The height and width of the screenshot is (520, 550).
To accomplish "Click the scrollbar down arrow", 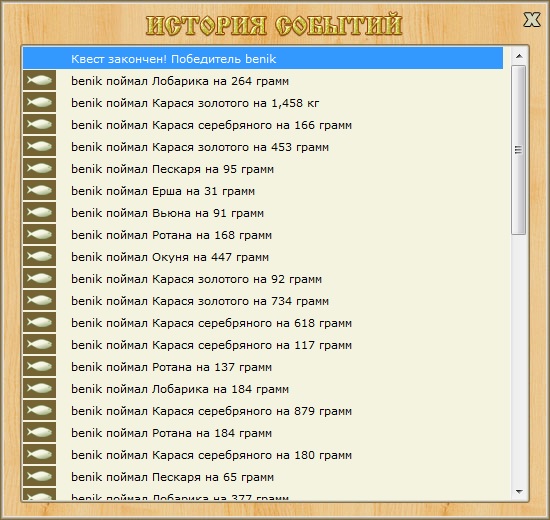I will (x=519, y=492).
